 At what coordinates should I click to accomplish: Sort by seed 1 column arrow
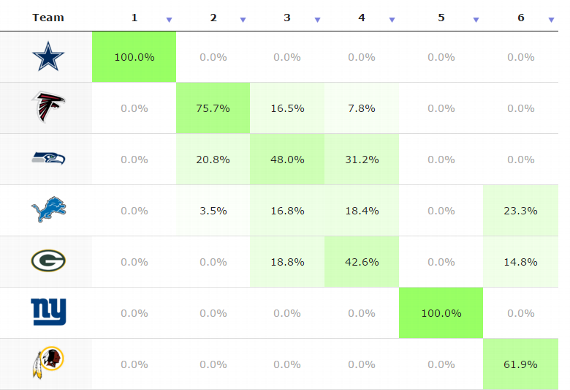169,20
